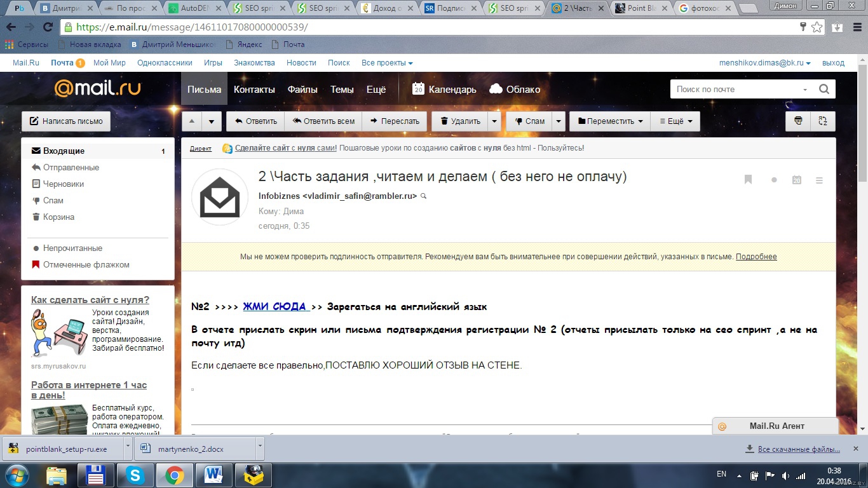Expand the Спам dropdown arrow
Image resolution: width=868 pixels, height=488 pixels.
[x=559, y=121]
